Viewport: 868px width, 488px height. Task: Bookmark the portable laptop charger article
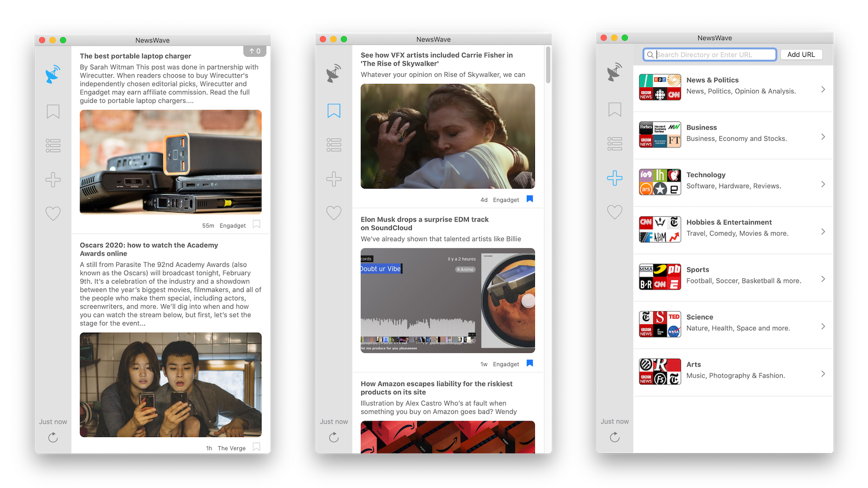[257, 224]
